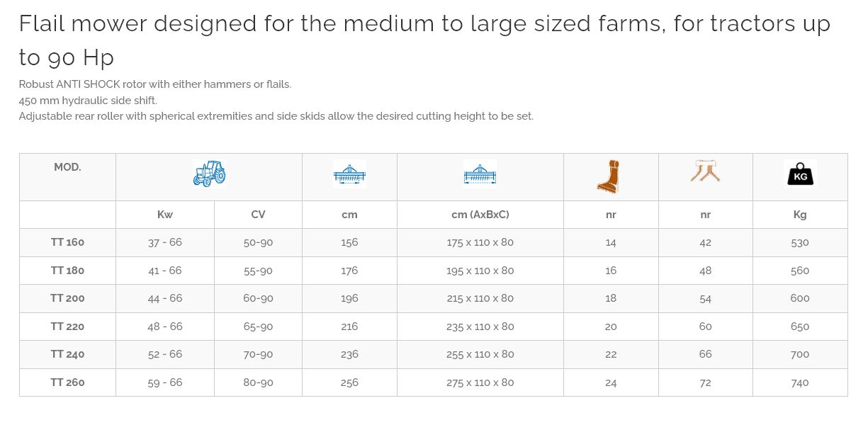Viewport: 868px width, 425px height.
Task: Click the orange hammer blade icon
Action: (x=610, y=176)
